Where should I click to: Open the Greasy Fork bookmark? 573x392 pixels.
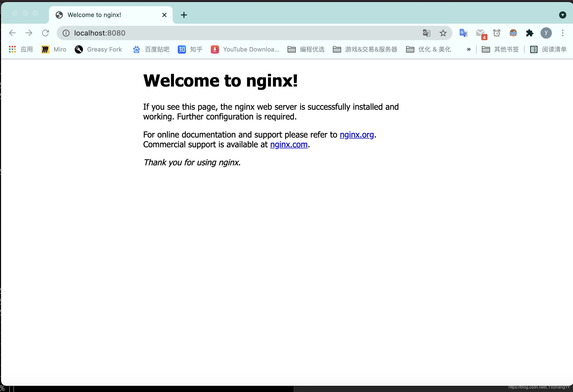(98, 49)
